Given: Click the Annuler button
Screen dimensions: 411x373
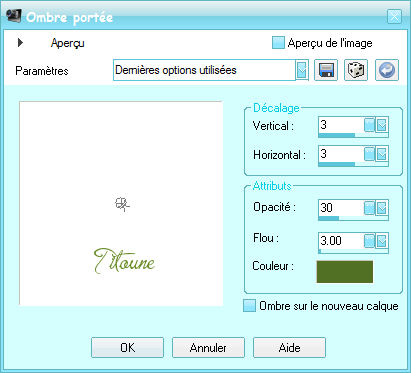Looking at the screenshot, I should (x=208, y=347).
